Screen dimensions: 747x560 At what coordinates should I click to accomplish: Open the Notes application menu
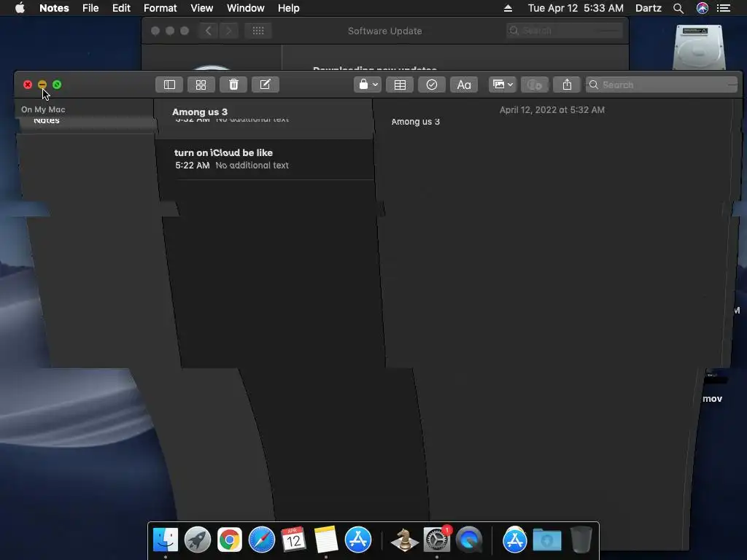tap(54, 8)
